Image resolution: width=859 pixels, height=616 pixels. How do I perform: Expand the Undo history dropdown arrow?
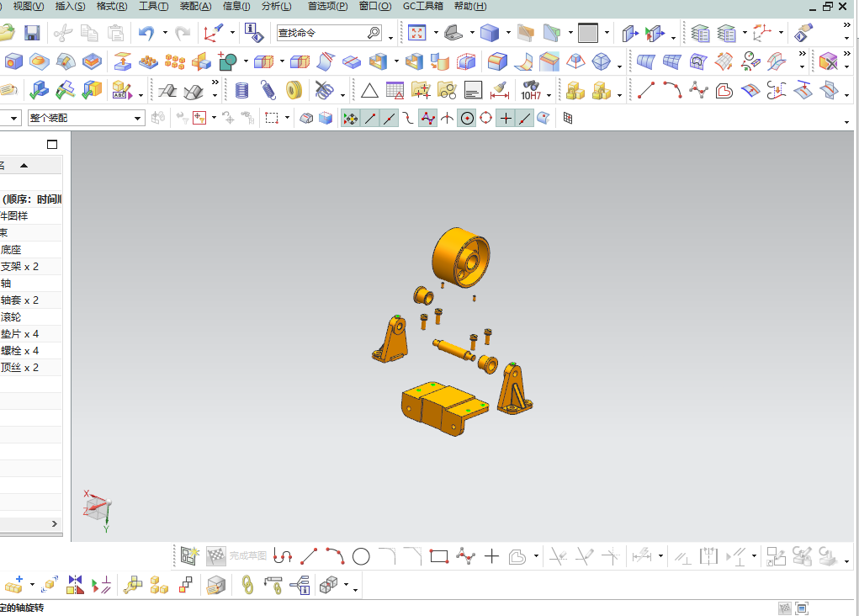point(165,33)
